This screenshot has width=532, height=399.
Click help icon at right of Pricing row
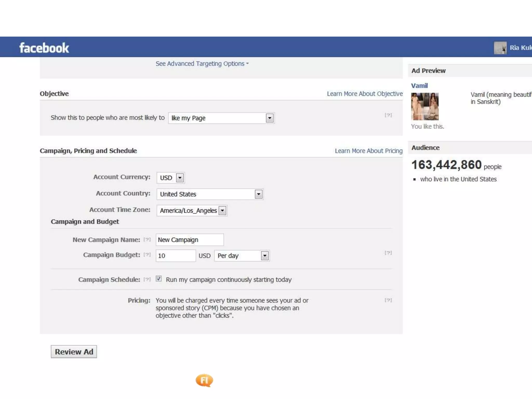(388, 300)
